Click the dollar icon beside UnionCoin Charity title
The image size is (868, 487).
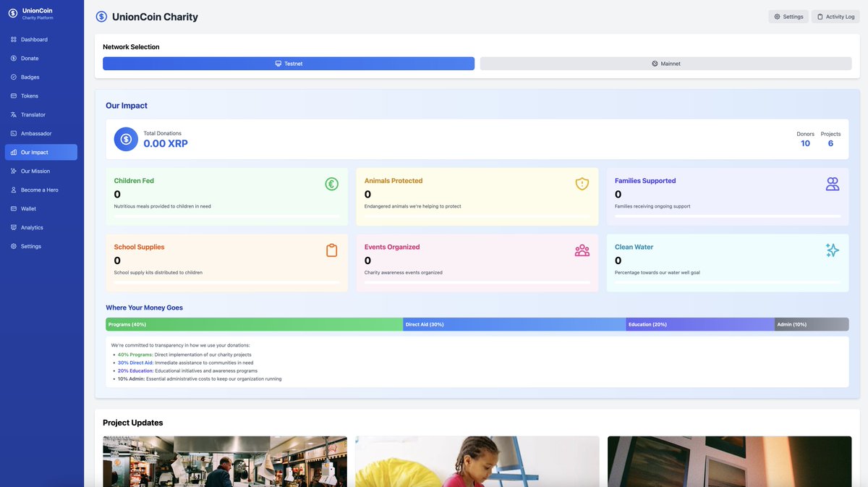click(101, 17)
